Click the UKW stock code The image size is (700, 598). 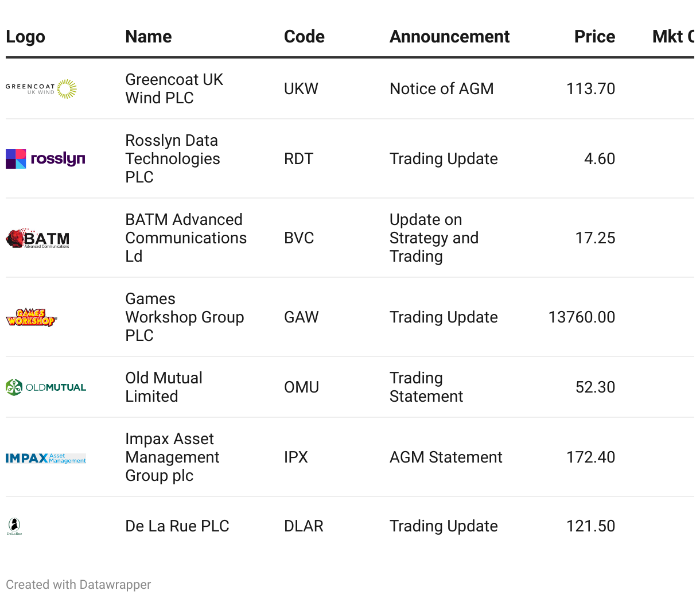pyautogui.click(x=301, y=89)
